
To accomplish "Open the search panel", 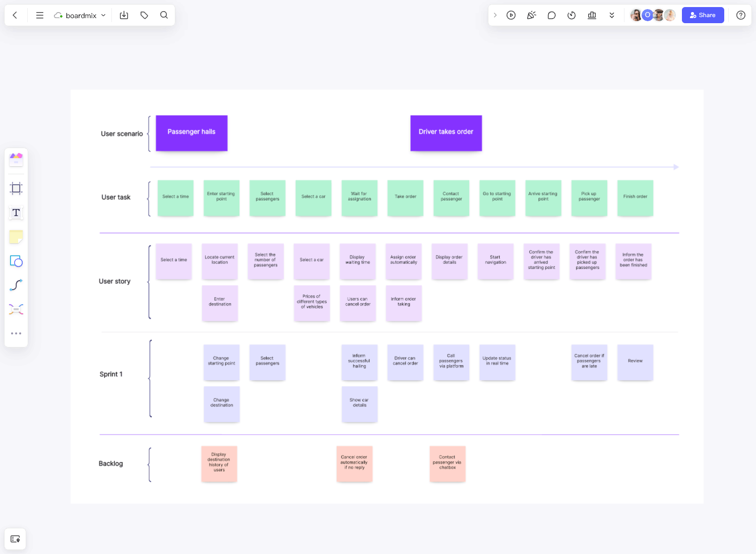I will pyautogui.click(x=164, y=15).
